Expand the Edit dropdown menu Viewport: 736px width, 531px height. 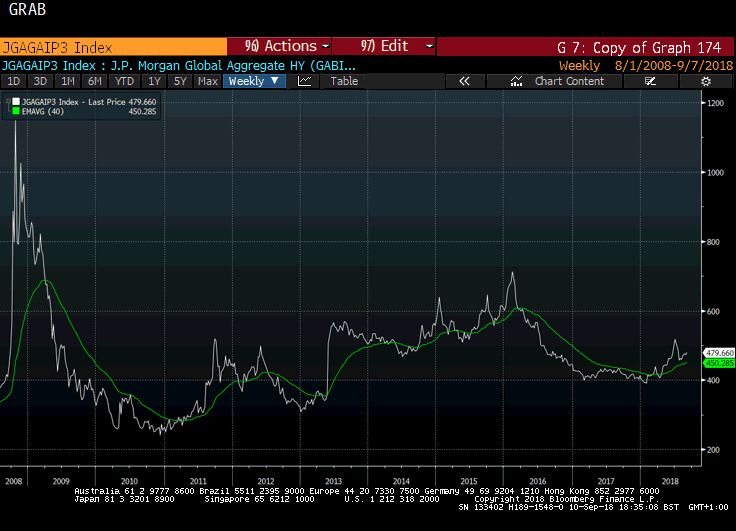pyautogui.click(x=385, y=46)
